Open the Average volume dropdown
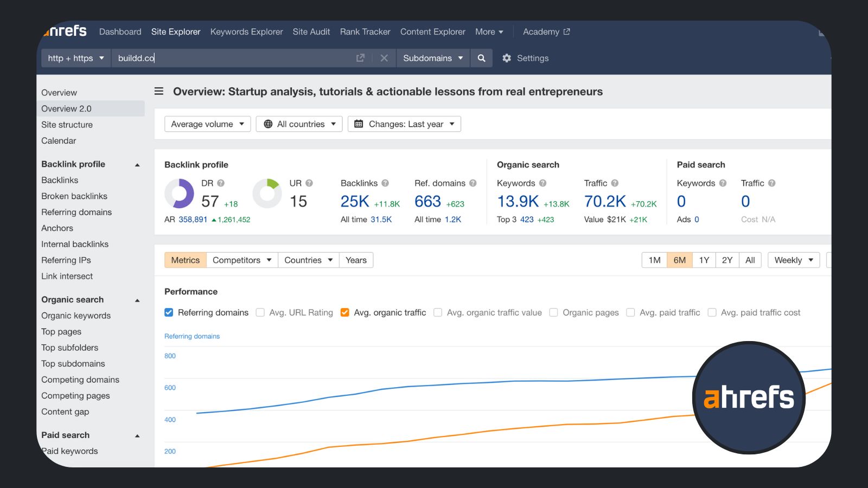This screenshot has height=488, width=868. (x=207, y=124)
